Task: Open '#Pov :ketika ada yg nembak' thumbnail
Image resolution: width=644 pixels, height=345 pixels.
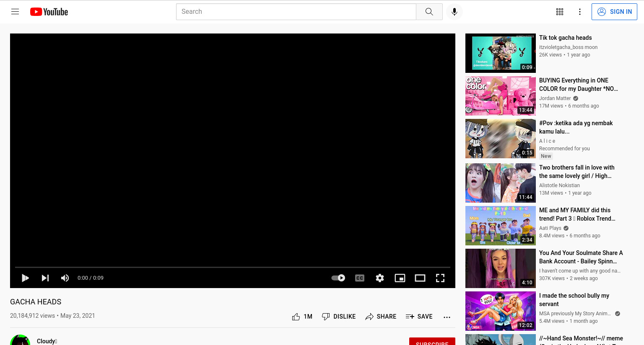Action: click(x=501, y=139)
